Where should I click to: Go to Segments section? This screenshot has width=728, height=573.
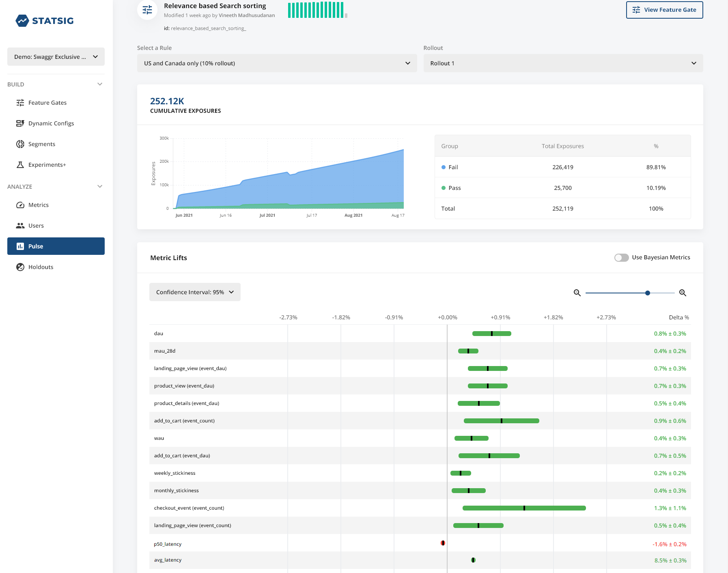(41, 144)
